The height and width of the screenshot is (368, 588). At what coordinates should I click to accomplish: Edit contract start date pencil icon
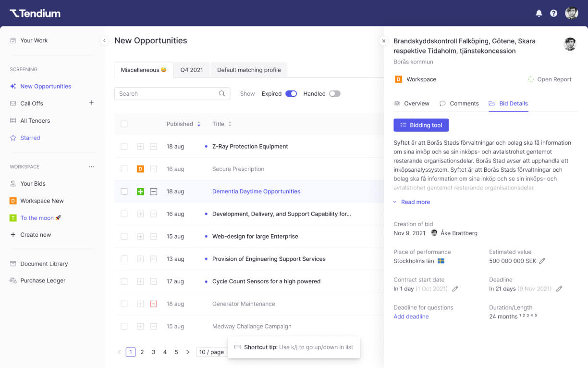[455, 289]
